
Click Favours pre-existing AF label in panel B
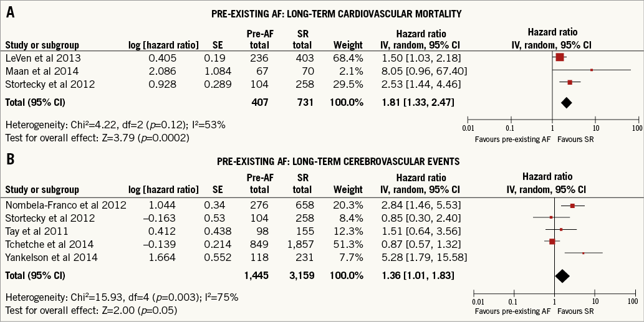(512, 310)
